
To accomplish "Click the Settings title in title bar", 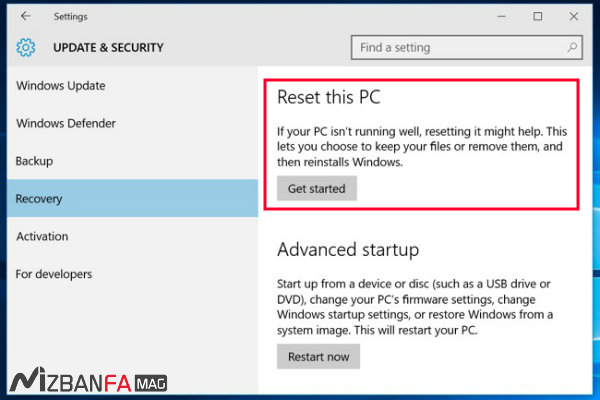I will [x=72, y=16].
